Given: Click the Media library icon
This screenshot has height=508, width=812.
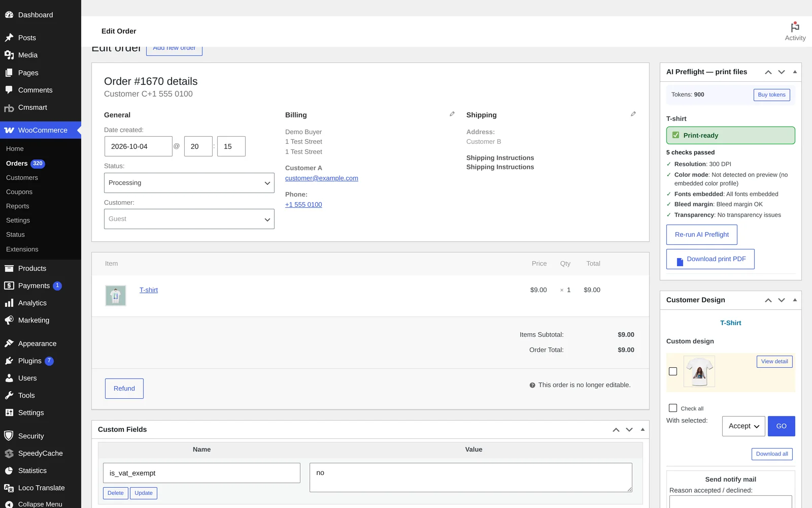Looking at the screenshot, I should tap(9, 55).
